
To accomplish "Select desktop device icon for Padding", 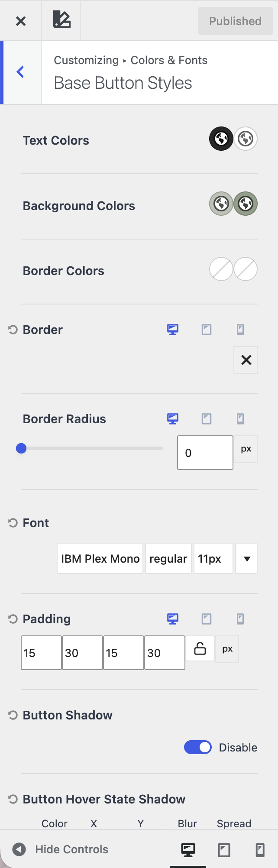I will coord(173,619).
